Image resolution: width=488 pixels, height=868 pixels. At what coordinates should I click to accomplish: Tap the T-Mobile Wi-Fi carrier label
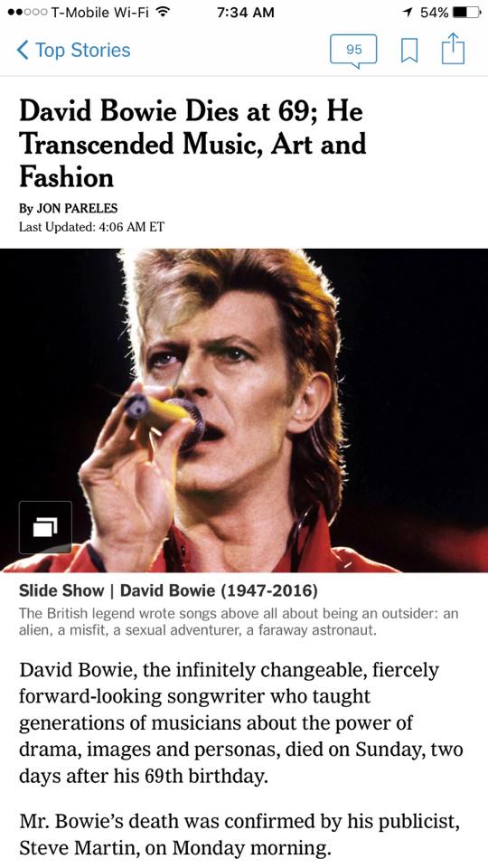99,12
